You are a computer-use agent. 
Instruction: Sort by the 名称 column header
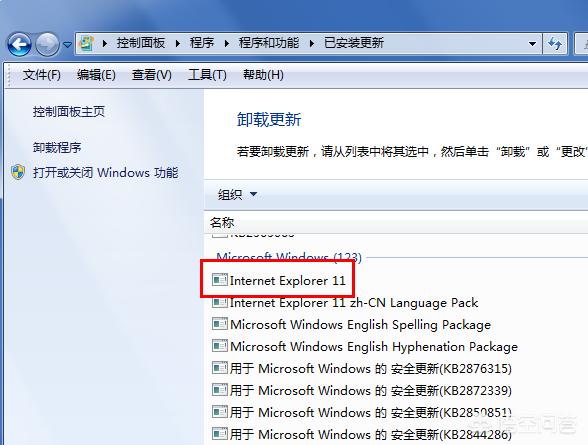coord(222,223)
